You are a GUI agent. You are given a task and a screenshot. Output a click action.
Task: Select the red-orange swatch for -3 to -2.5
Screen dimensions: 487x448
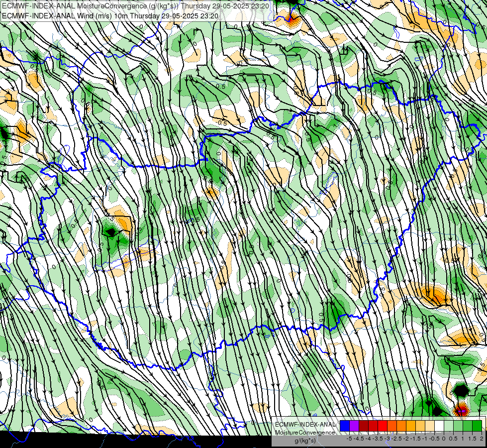click(x=392, y=426)
